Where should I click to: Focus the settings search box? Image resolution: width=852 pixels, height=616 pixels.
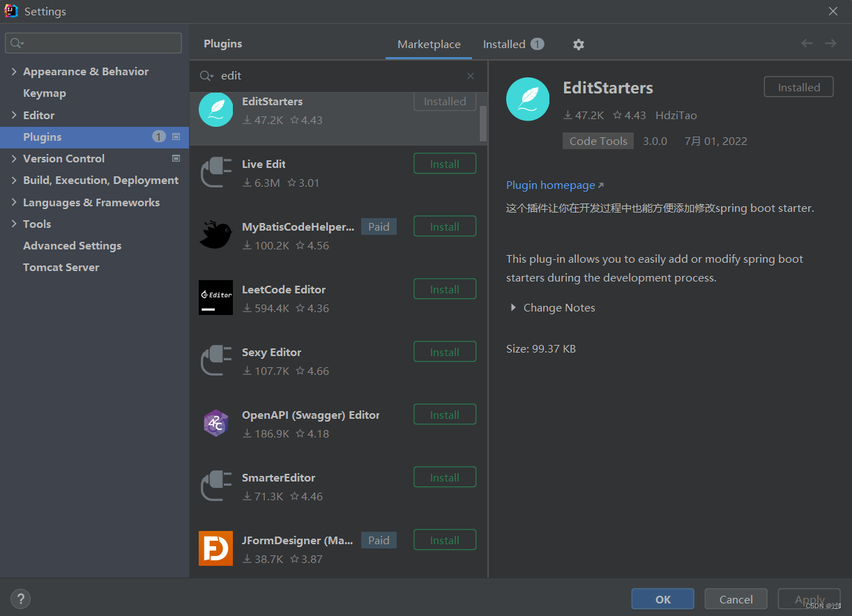(93, 43)
